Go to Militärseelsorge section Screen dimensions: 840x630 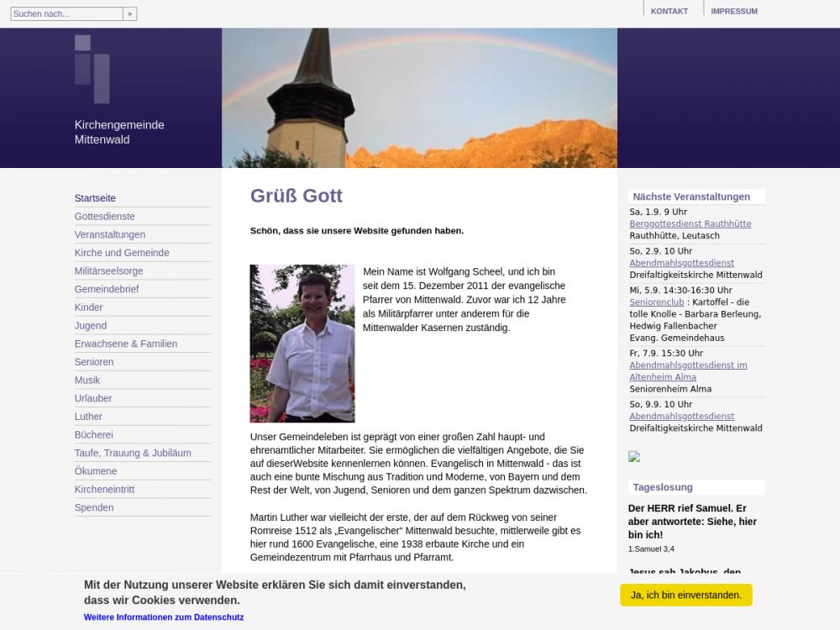[x=108, y=271]
